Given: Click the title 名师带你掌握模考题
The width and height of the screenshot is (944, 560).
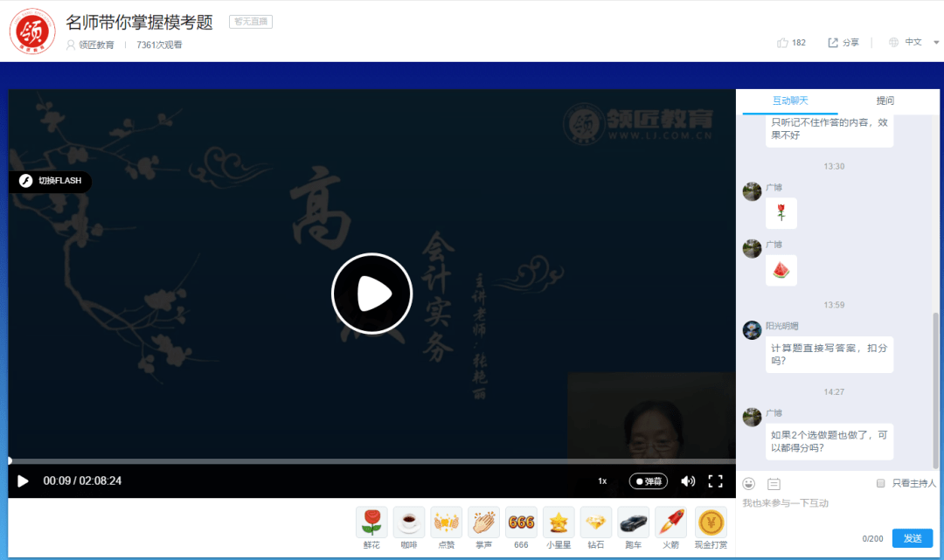Looking at the screenshot, I should pyautogui.click(x=139, y=22).
